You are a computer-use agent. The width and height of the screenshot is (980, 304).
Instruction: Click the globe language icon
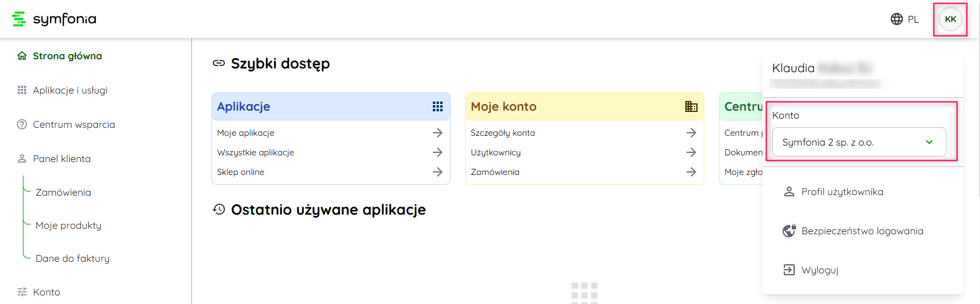pyautogui.click(x=896, y=19)
